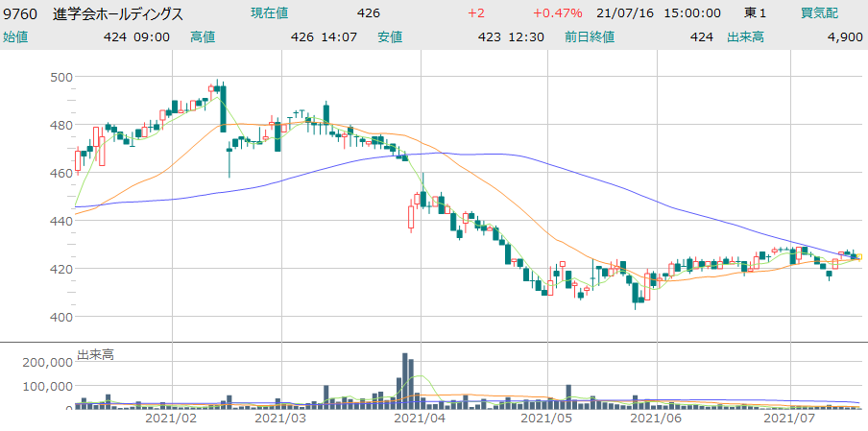Screen dimensions: 868x431
Task: Select the 高値 high price label
Action: [203, 36]
